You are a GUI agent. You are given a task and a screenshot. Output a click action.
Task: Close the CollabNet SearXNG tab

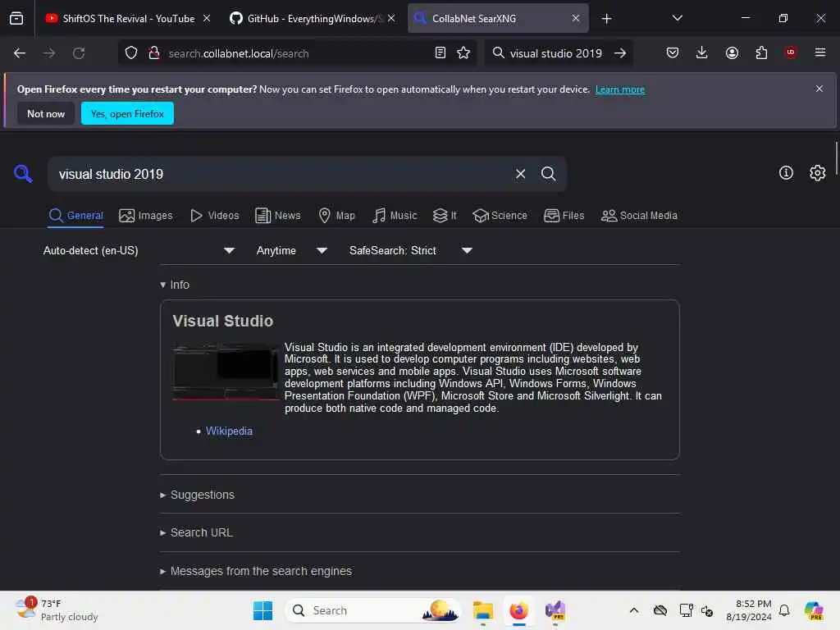point(575,18)
